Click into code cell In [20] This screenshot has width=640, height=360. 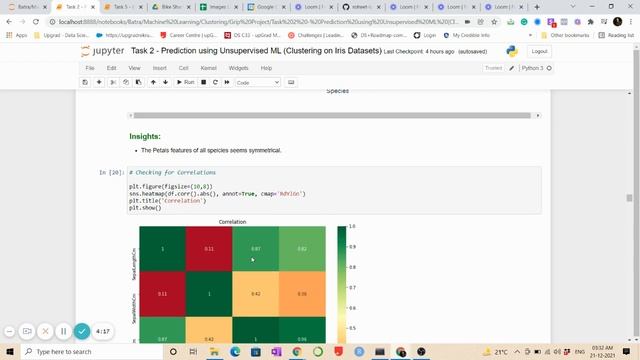(334, 190)
